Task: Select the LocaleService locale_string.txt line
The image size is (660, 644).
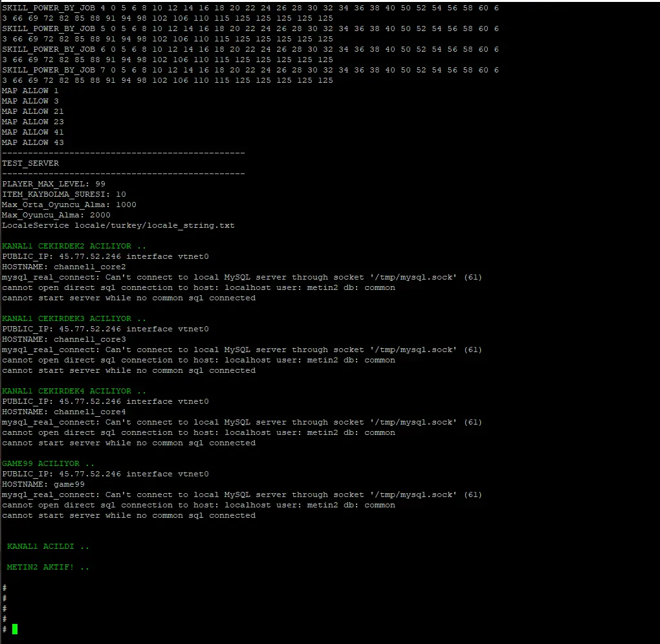Action: pos(118,226)
